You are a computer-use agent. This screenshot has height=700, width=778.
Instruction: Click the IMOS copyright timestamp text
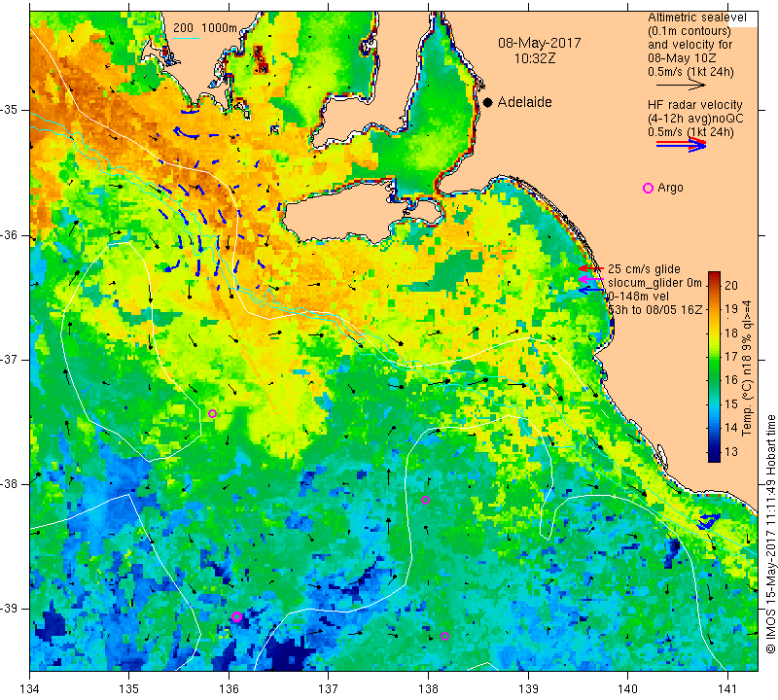click(770, 534)
